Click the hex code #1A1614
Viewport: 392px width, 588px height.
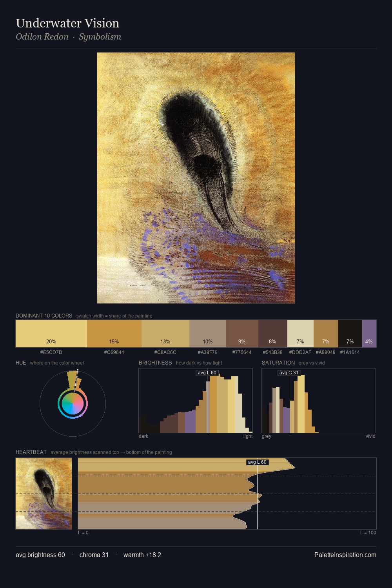350,352
